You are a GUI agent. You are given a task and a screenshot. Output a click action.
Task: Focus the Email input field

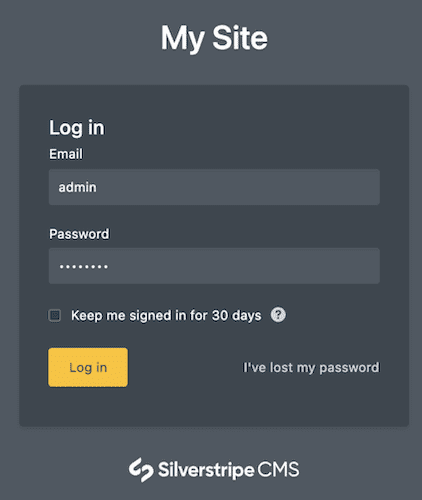tap(214, 187)
